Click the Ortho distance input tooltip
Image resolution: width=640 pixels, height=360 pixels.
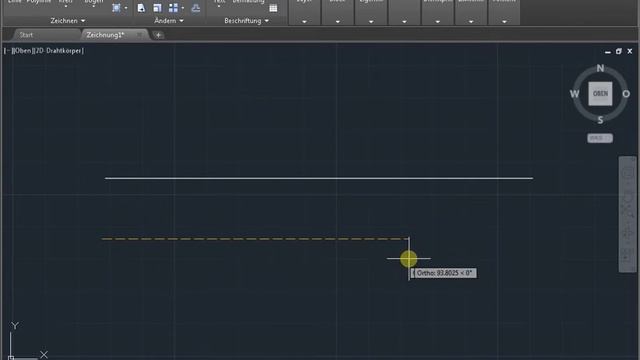pos(444,273)
